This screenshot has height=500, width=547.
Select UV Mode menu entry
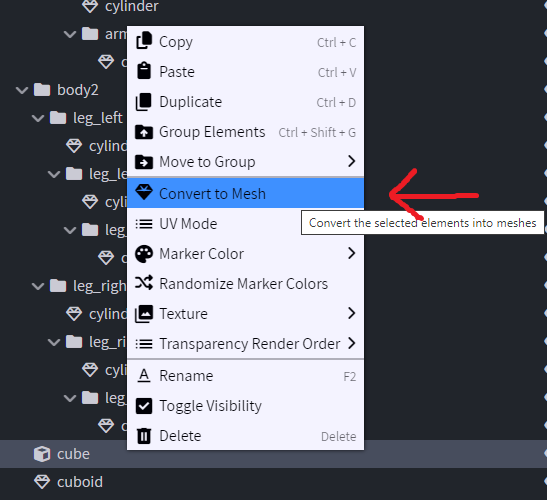(x=245, y=224)
